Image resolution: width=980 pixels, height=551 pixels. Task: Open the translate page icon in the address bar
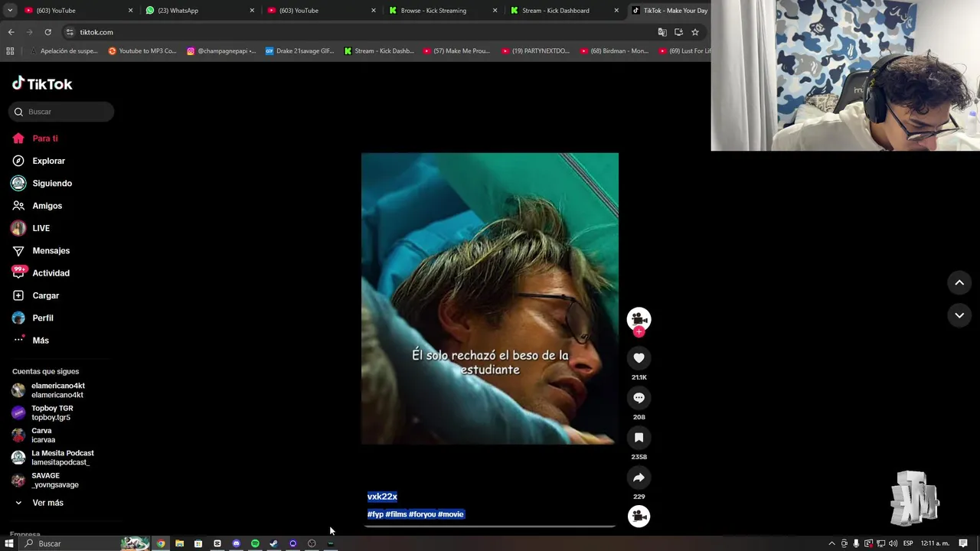662,32
